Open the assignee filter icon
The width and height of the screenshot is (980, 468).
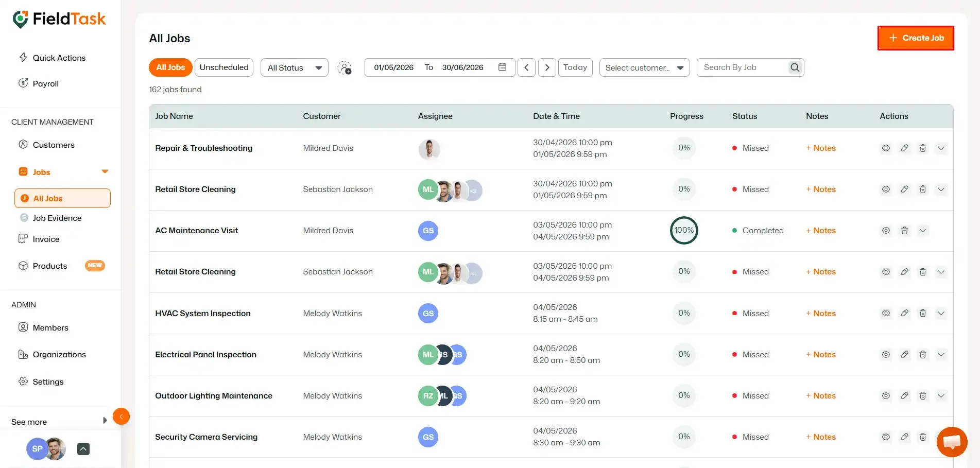pos(345,67)
